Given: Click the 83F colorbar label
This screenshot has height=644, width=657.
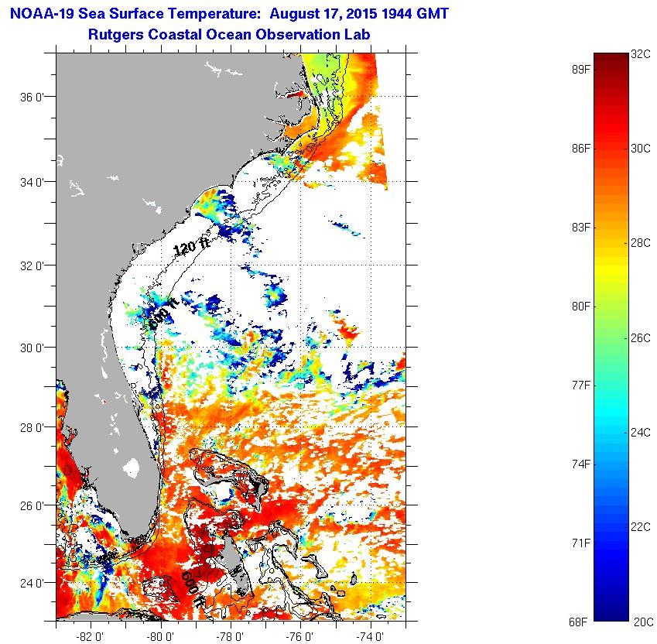Looking at the screenshot, I should (x=581, y=227).
